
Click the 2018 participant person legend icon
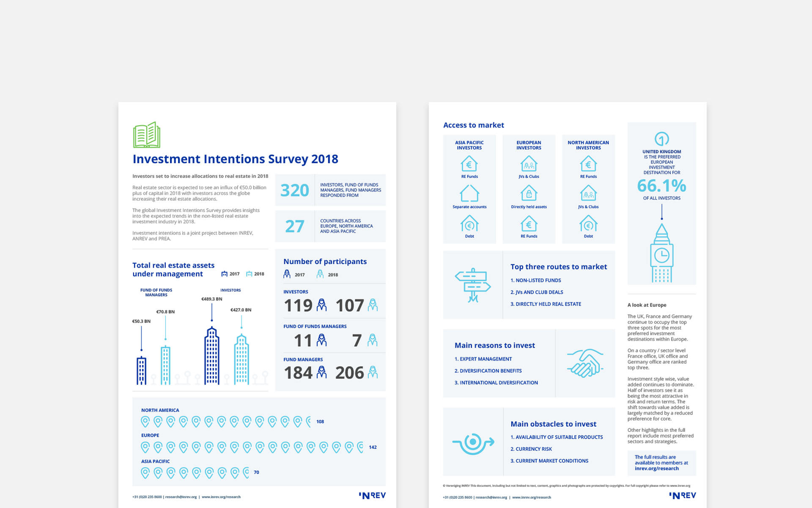(320, 274)
